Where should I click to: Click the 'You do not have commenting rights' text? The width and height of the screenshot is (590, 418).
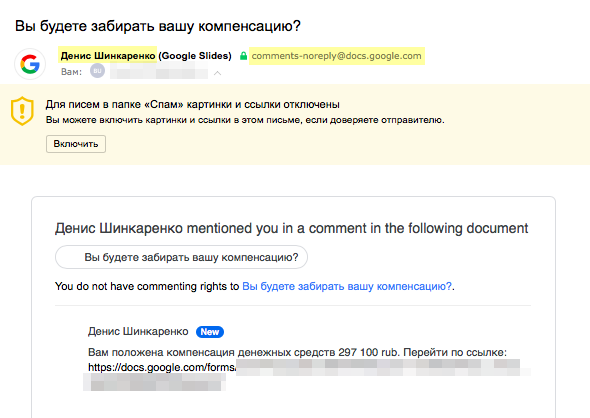(147, 286)
